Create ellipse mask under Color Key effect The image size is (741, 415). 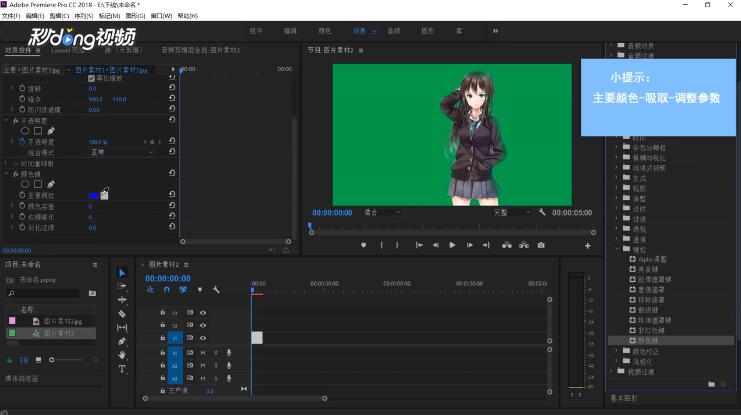tap(25, 184)
